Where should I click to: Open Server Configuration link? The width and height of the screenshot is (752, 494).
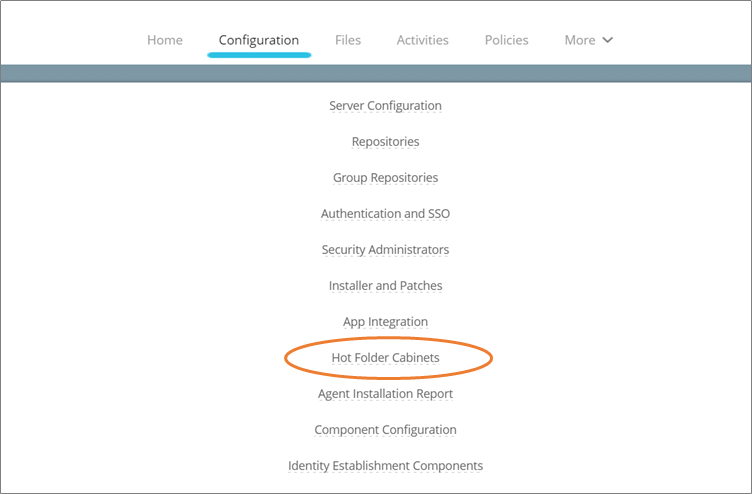pyautogui.click(x=385, y=106)
